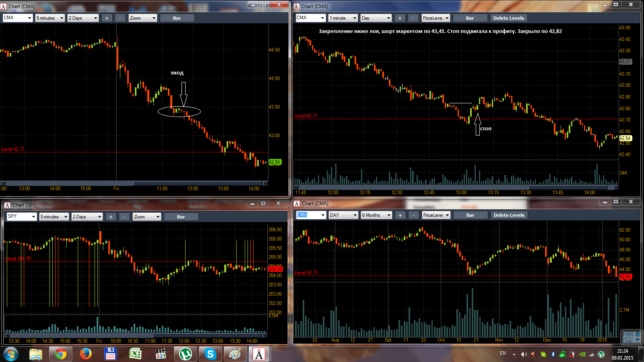Click the minus zoom button in SPY chart
This screenshot has height=362, width=644.
click(124, 217)
